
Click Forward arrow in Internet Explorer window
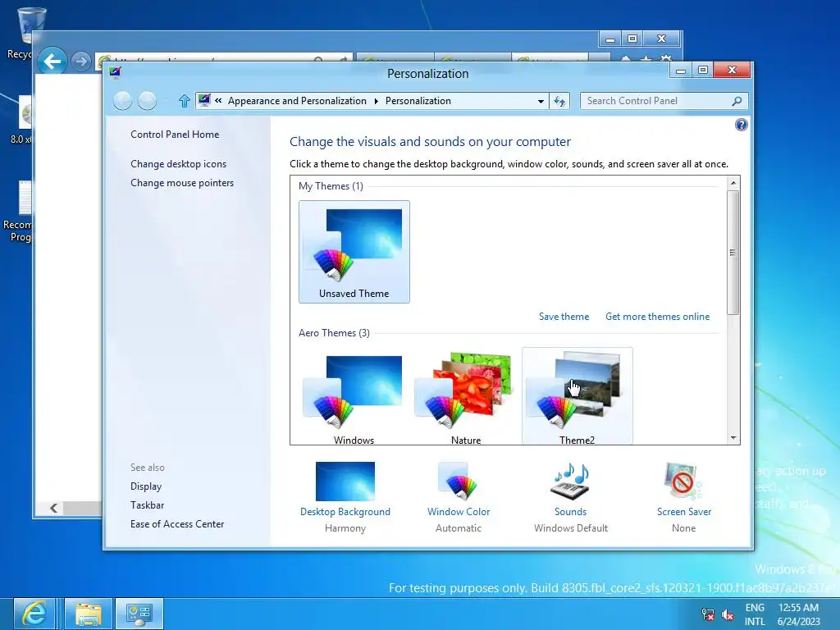click(x=81, y=62)
